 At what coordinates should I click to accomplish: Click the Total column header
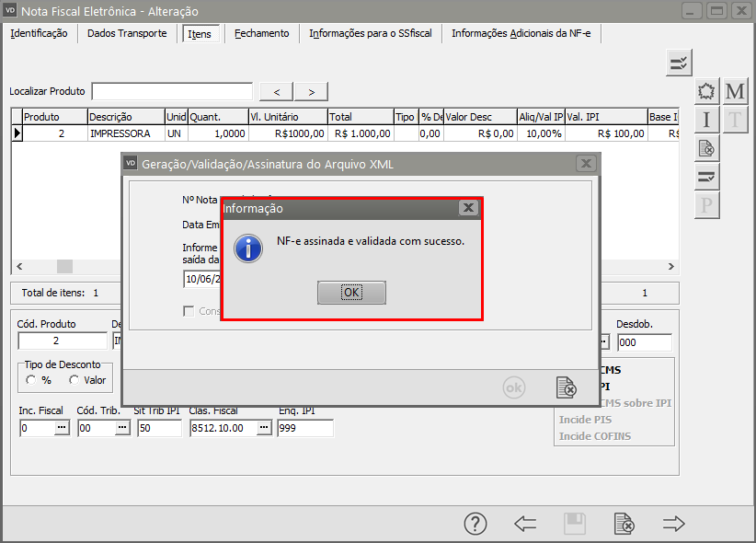(x=361, y=117)
